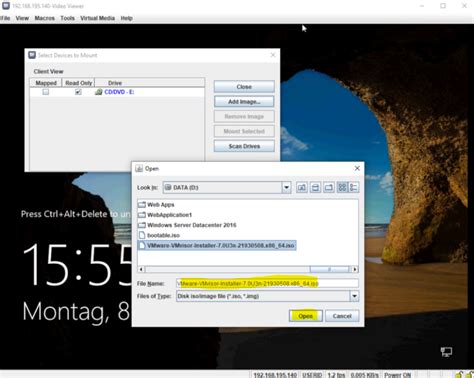This screenshot has width=474, height=378.
Task: Open the Tools menu
Action: (67, 18)
